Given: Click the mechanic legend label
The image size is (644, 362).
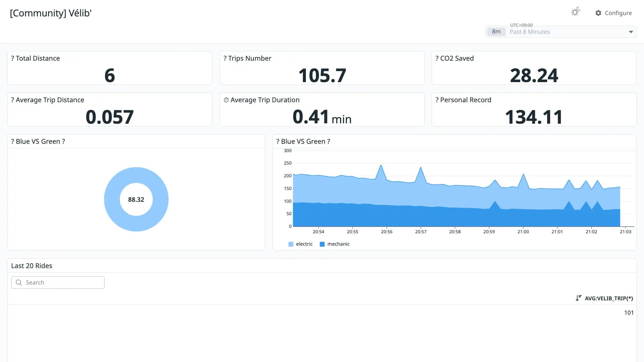Looking at the screenshot, I should point(338,244).
